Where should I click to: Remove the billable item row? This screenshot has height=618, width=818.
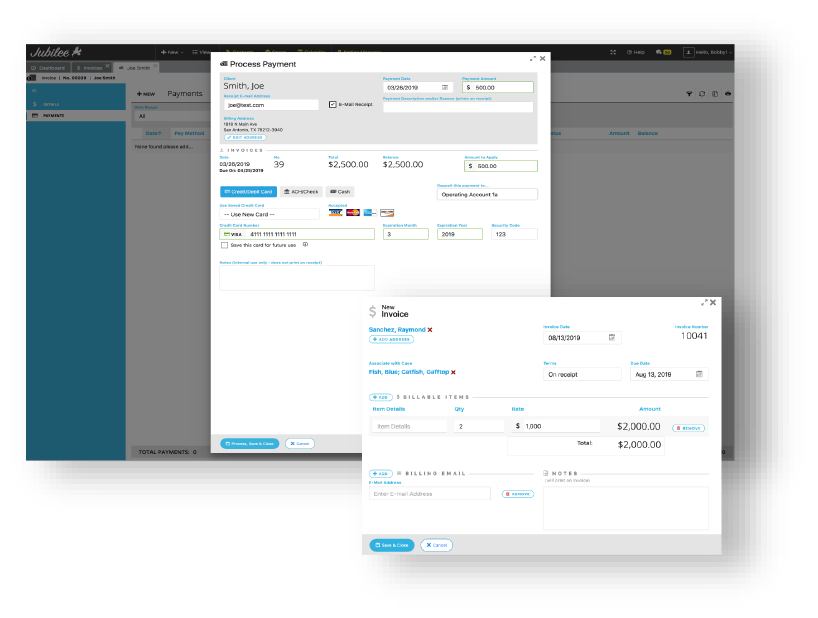coord(688,428)
